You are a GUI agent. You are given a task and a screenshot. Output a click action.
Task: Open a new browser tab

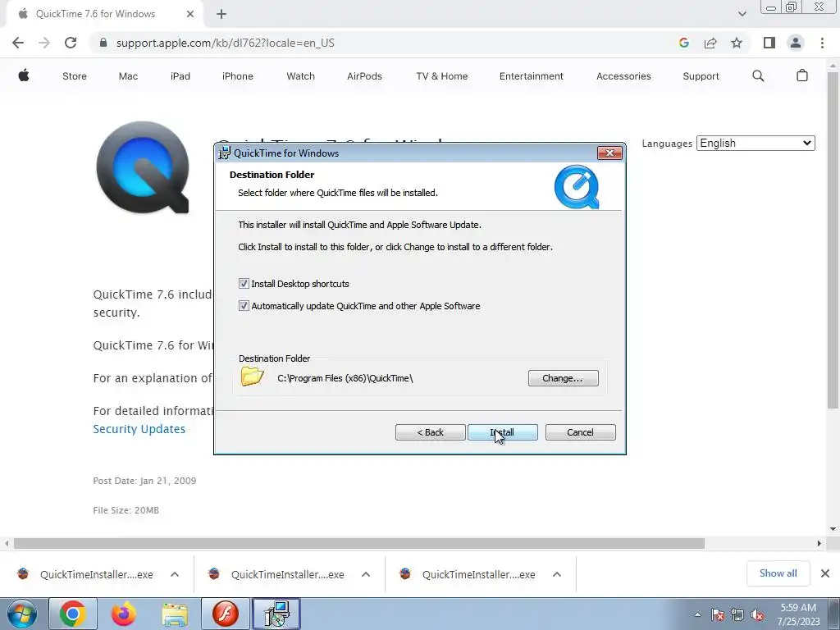click(x=221, y=14)
